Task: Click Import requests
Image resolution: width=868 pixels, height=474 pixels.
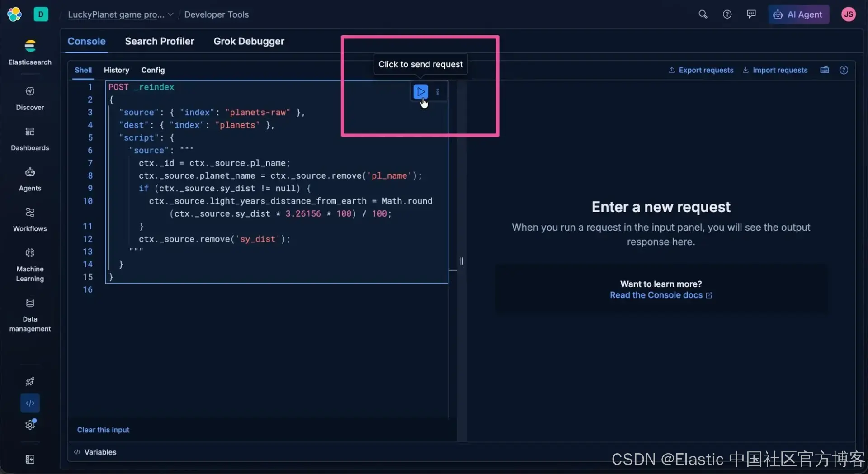Action: point(775,70)
